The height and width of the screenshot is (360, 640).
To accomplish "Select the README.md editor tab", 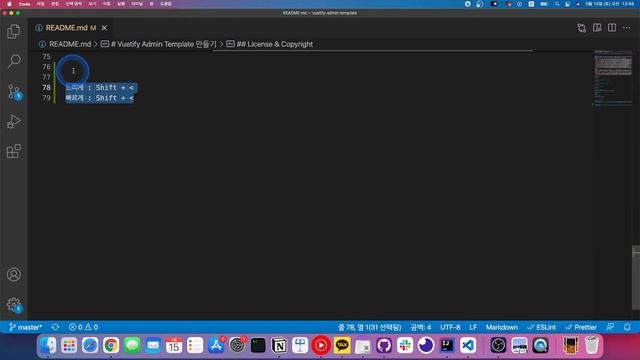I will pyautogui.click(x=71, y=28).
